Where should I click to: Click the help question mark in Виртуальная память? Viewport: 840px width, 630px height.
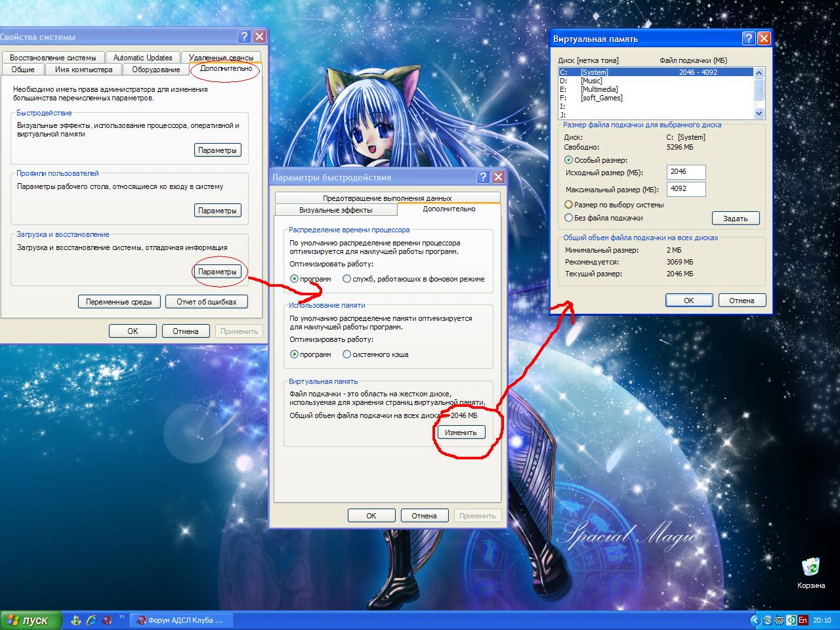click(x=749, y=39)
